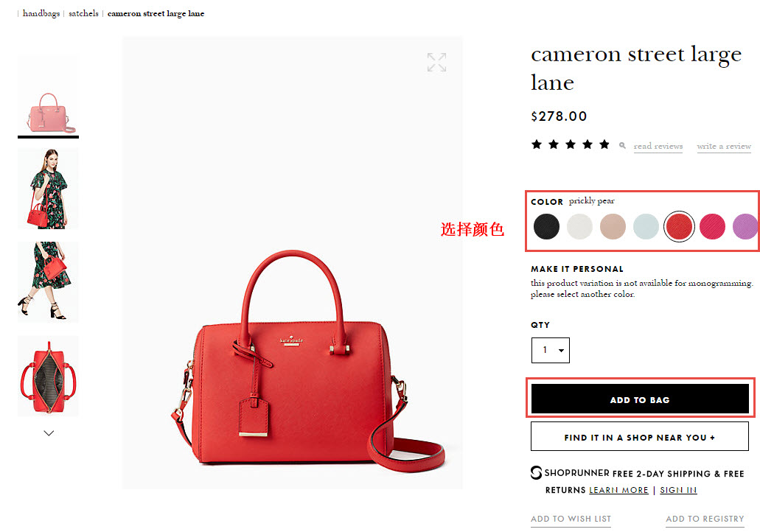Select the white color swatch
This screenshot has width=760, height=532.
(x=579, y=226)
